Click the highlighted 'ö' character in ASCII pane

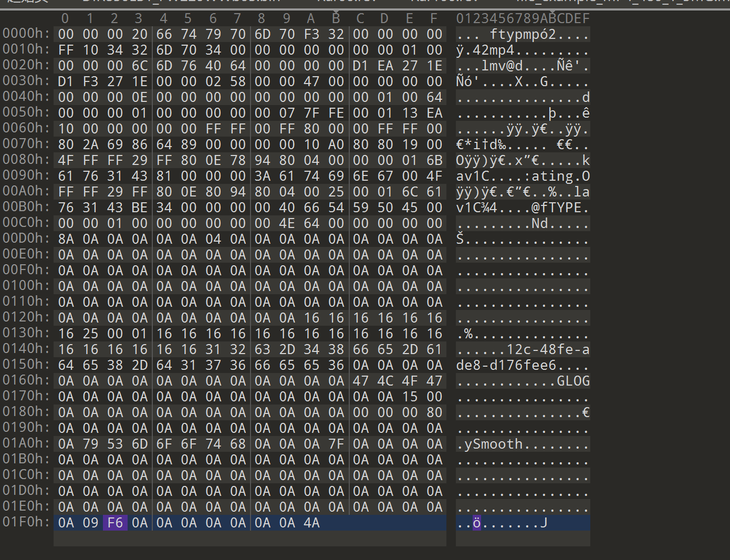[477, 523]
